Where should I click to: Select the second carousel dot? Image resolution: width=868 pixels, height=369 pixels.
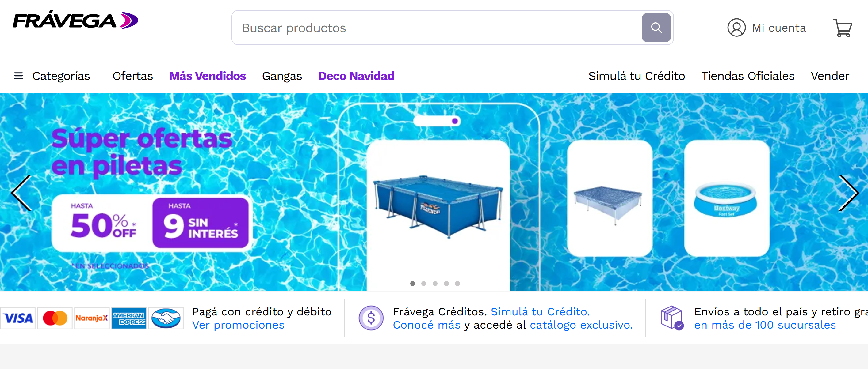coord(423,284)
